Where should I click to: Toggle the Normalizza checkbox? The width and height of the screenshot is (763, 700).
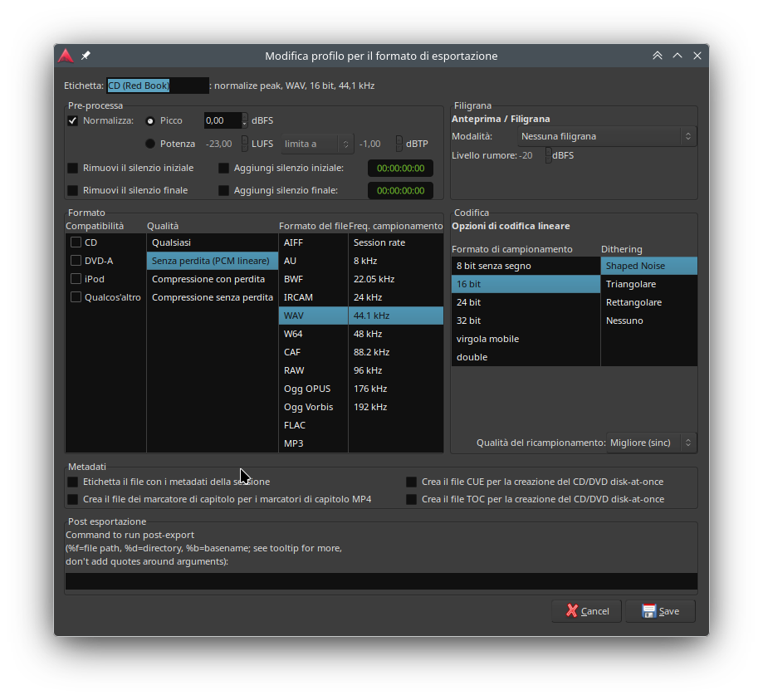(73, 120)
